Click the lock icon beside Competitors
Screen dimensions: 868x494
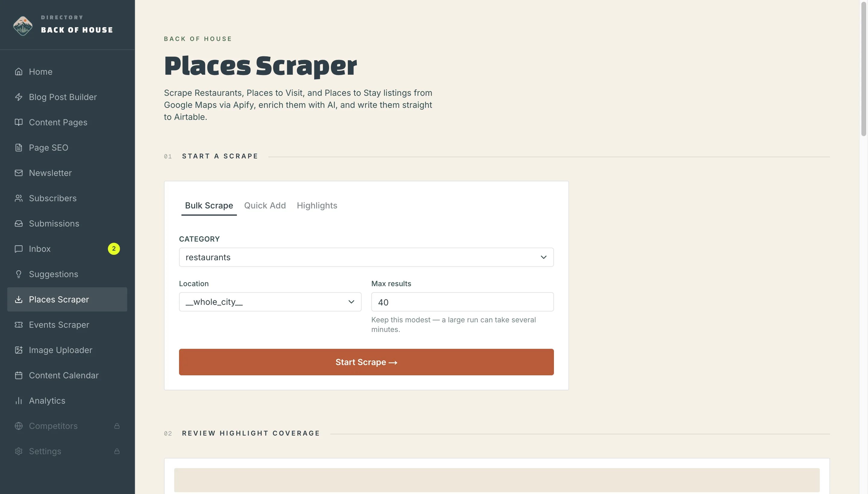117,426
